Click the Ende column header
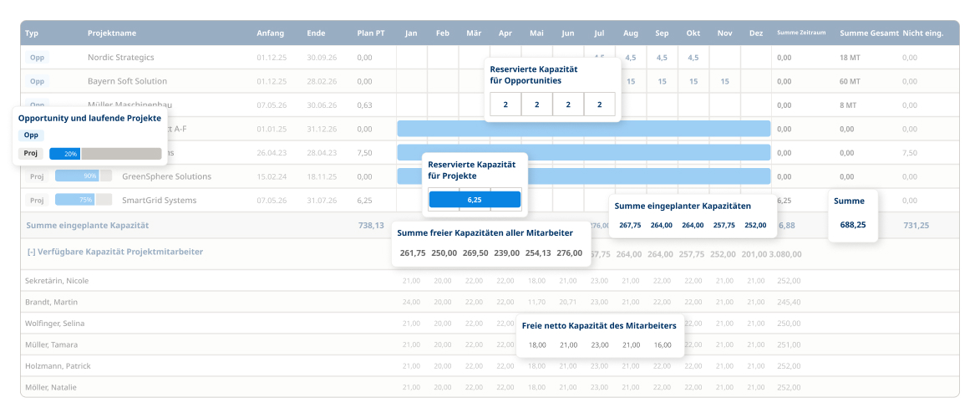980x418 pixels. point(316,33)
